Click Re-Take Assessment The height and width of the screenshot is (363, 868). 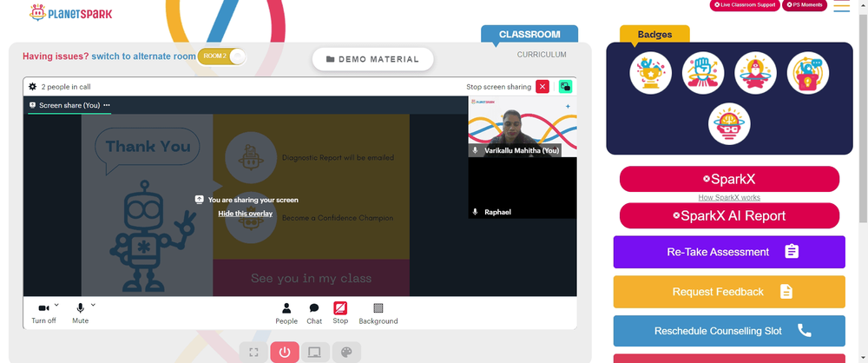[x=729, y=252]
